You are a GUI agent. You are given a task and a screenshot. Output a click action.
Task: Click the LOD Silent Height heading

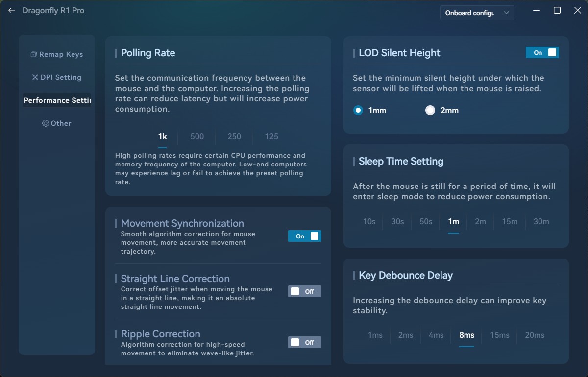coord(399,53)
